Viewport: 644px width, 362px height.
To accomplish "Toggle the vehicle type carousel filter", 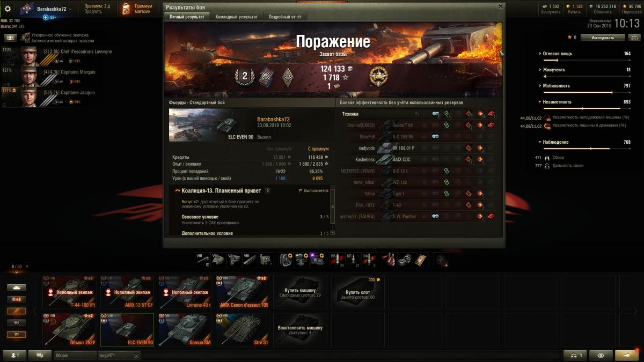I will click(x=16, y=287).
